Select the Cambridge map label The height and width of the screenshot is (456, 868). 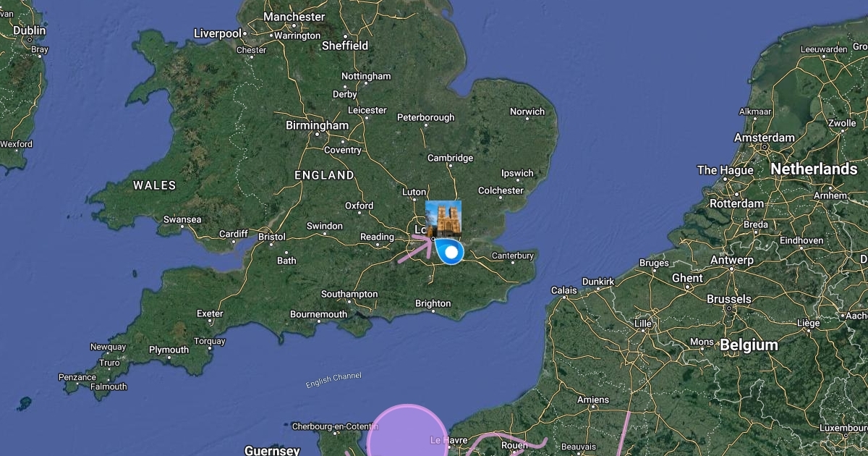450,158
